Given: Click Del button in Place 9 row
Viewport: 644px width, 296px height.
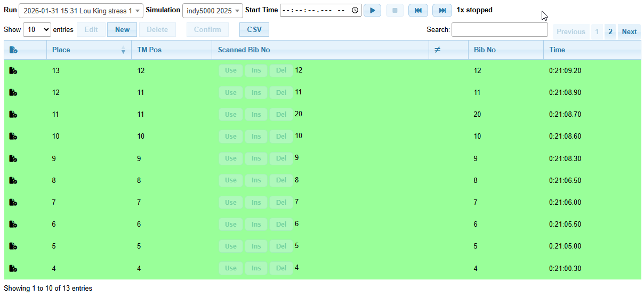Looking at the screenshot, I should 281,158.
